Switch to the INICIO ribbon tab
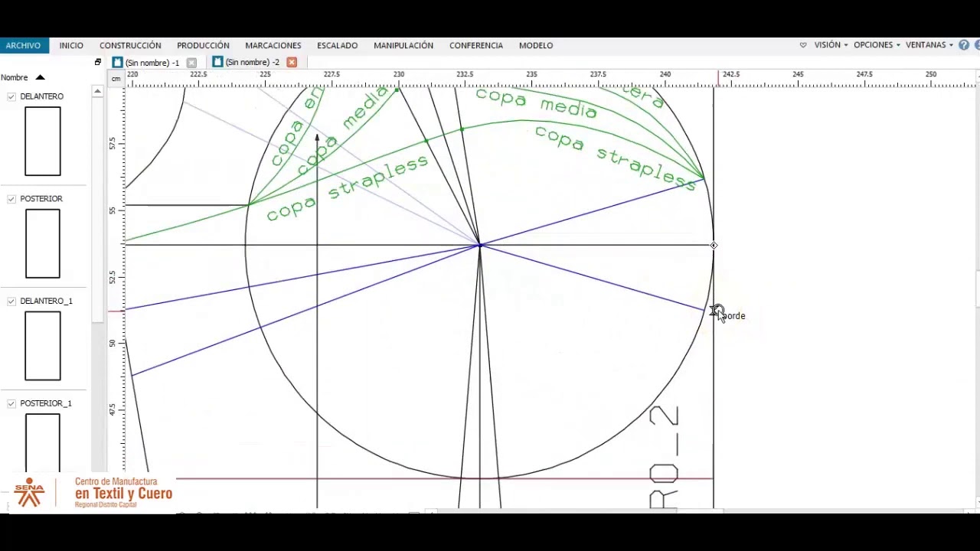This screenshot has width=980, height=551. (71, 45)
